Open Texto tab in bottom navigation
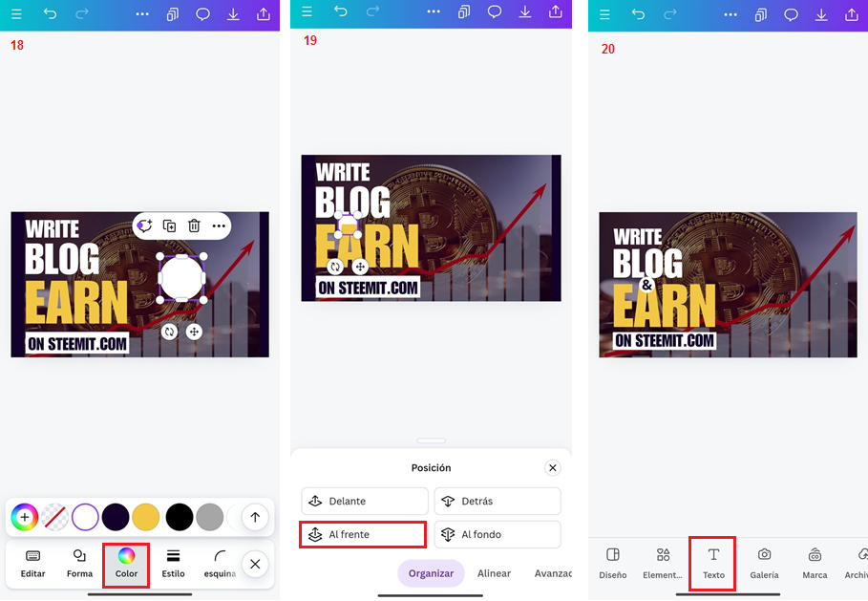 (x=713, y=564)
